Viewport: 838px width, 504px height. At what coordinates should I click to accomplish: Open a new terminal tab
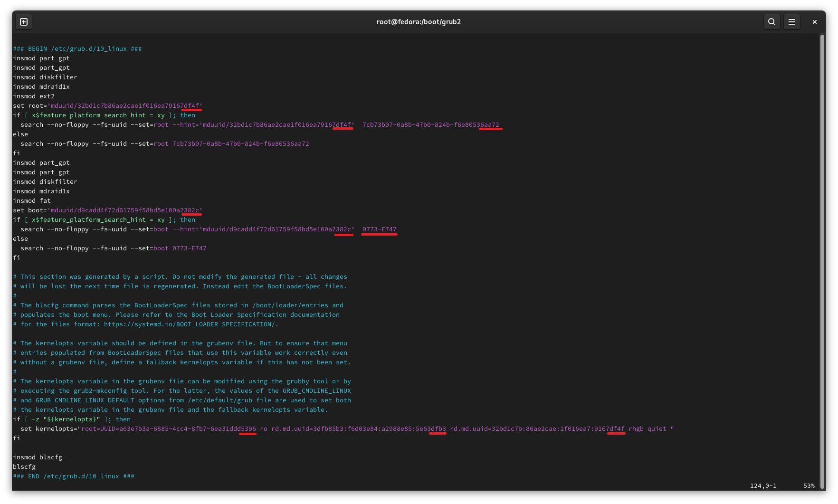(24, 22)
